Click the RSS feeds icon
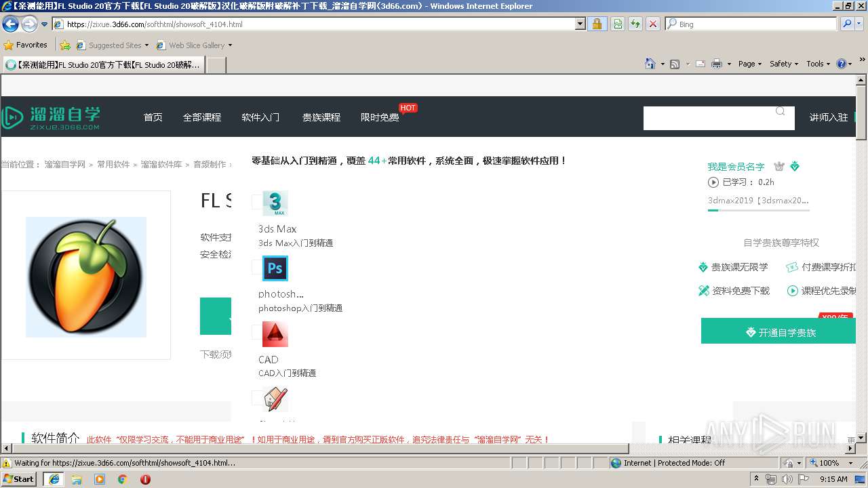 tap(675, 64)
